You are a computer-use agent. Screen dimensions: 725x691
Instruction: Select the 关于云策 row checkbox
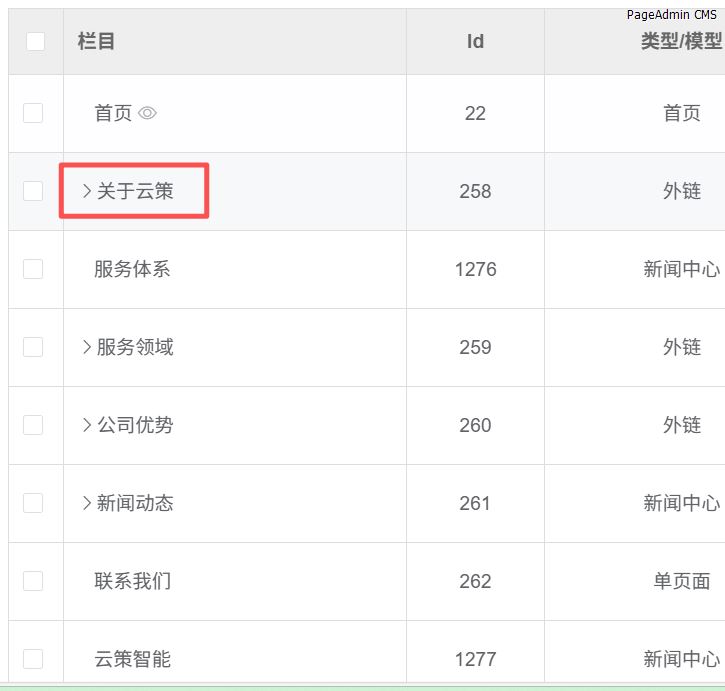(33, 191)
